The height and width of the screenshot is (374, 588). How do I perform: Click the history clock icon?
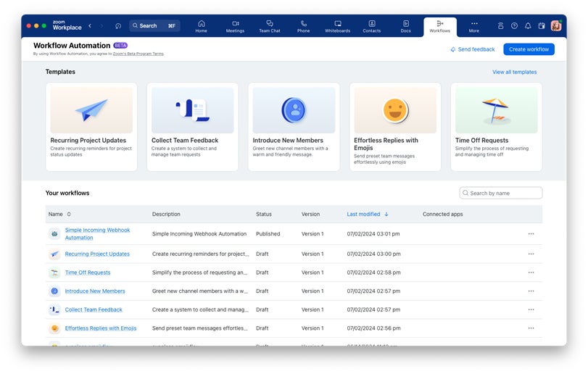coord(118,25)
